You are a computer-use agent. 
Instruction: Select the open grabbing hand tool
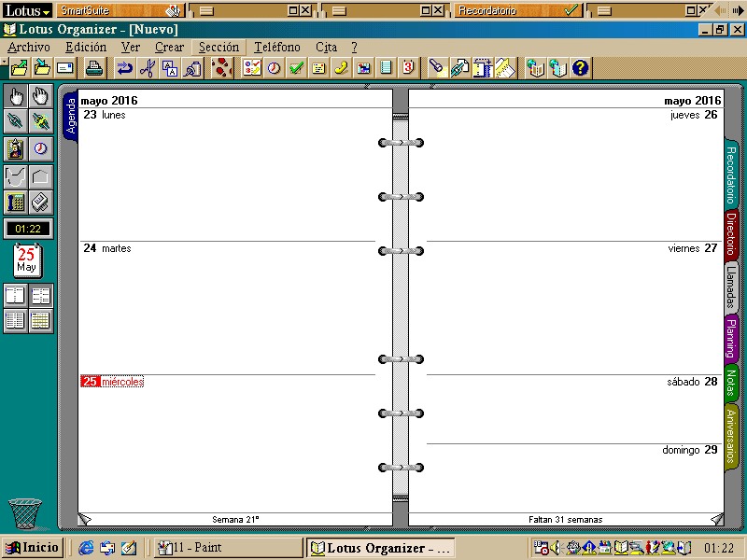pyautogui.click(x=40, y=97)
